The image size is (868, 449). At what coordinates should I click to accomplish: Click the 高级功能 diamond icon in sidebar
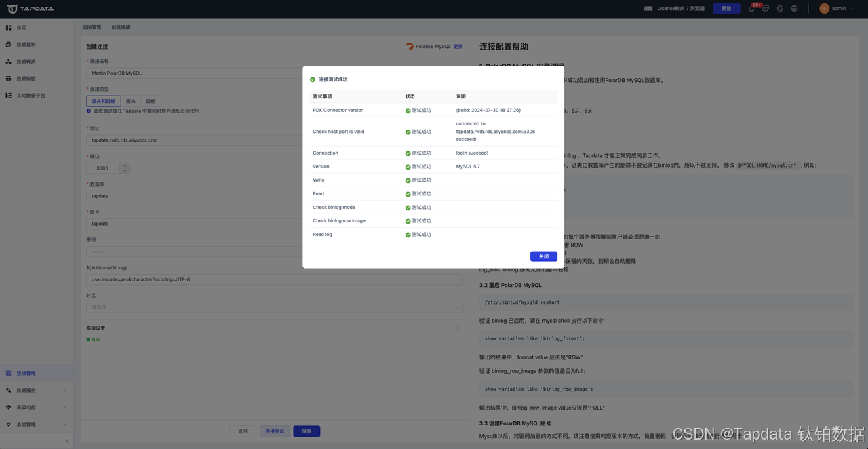click(8, 407)
